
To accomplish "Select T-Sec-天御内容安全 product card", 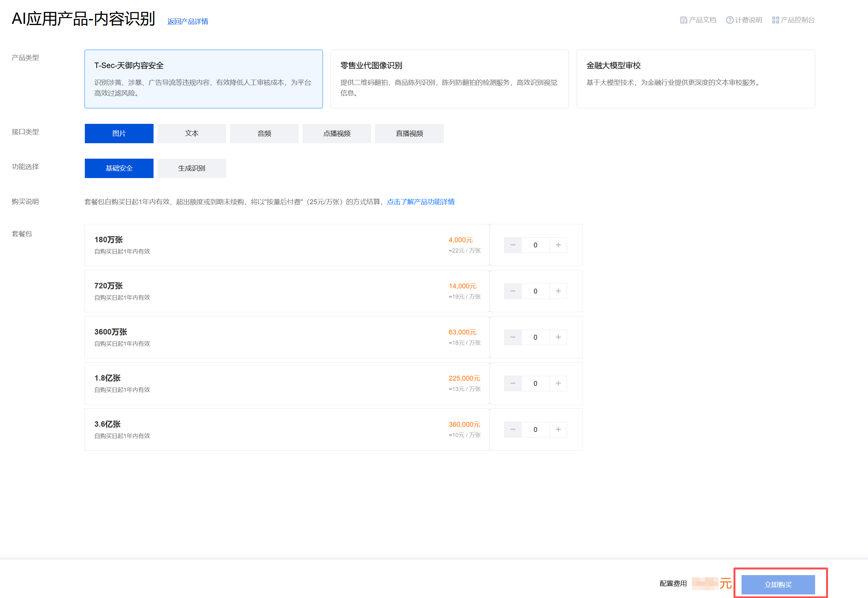I will pyautogui.click(x=204, y=79).
